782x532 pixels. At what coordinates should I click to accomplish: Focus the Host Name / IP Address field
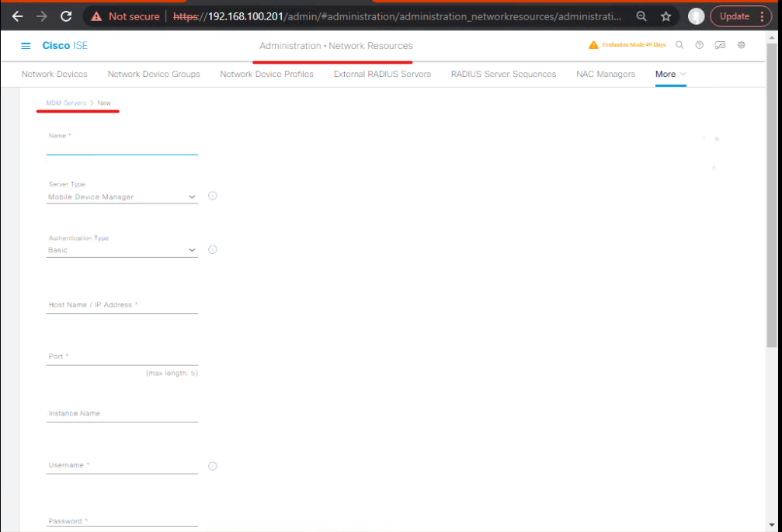click(122, 305)
